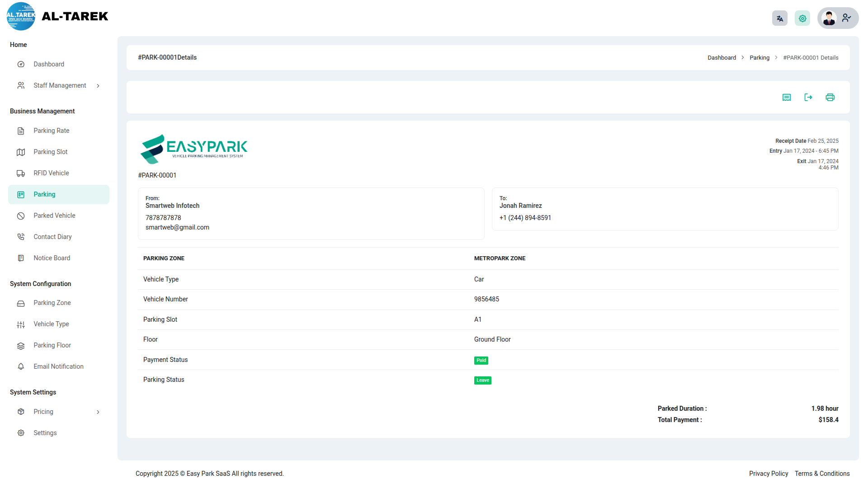Open the language translation icon

(780, 19)
